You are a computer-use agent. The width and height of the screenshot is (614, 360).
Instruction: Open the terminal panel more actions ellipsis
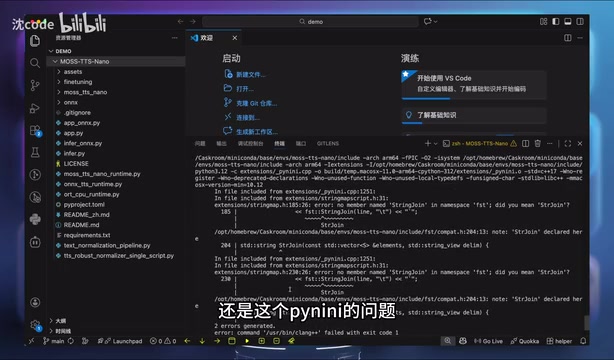pyautogui.click(x=550, y=143)
